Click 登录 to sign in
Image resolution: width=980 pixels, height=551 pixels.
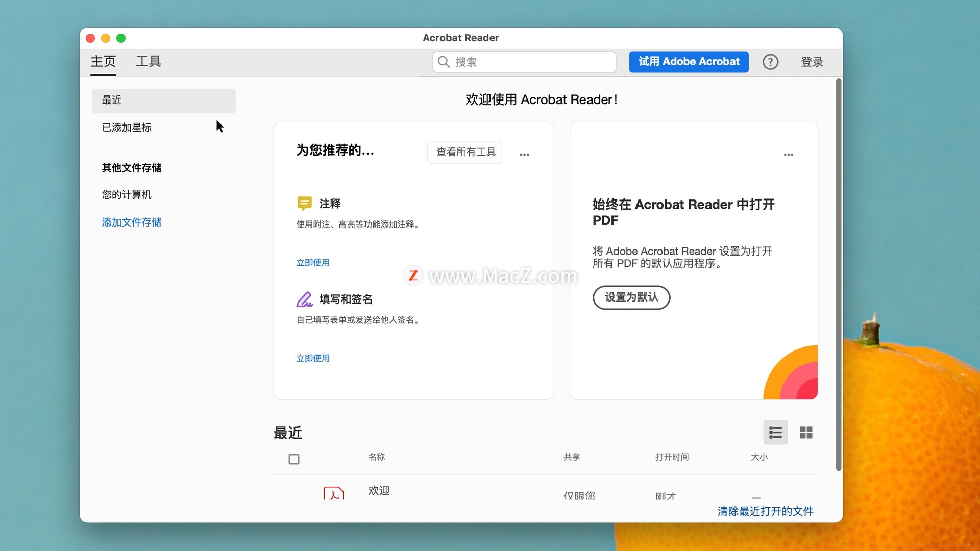coord(812,62)
